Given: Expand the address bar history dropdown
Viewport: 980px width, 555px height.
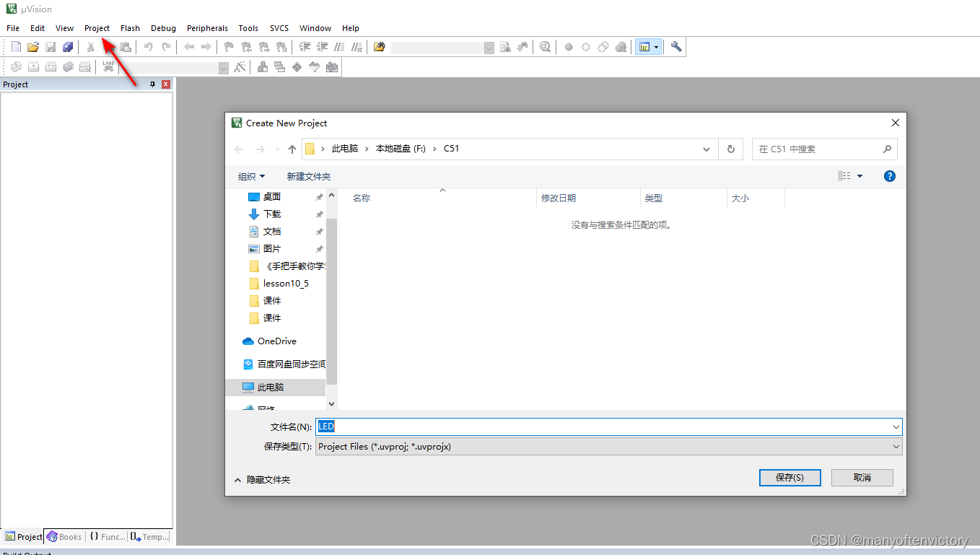Looking at the screenshot, I should [706, 149].
